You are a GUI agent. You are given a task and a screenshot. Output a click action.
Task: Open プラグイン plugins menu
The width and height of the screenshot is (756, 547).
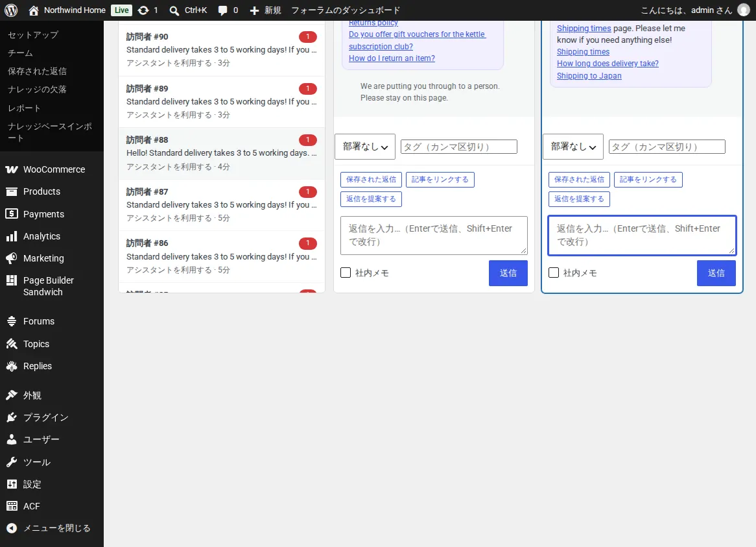[x=52, y=417]
